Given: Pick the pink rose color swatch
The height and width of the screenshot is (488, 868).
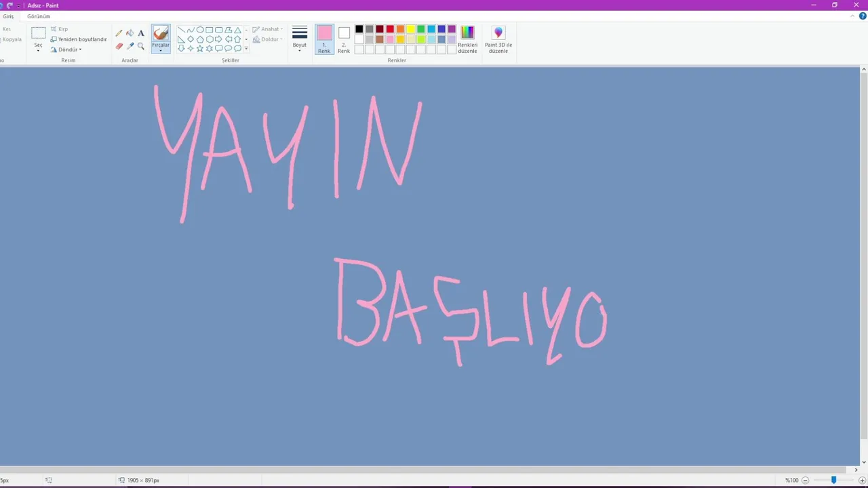Looking at the screenshot, I should coord(390,39).
